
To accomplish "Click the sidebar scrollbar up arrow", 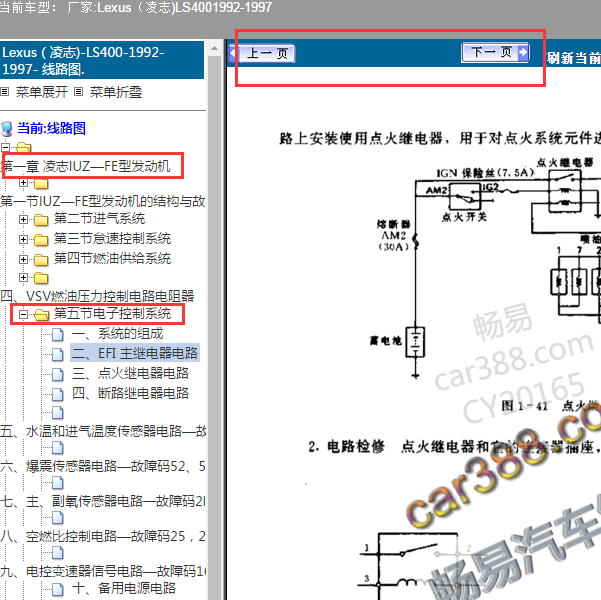I will coord(215,48).
